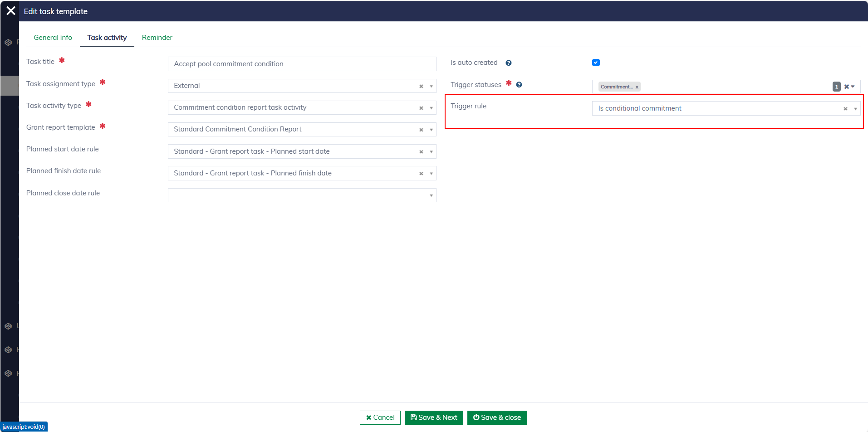Viewport: 868px width, 432px height.
Task: Clear the Task assignment type selection
Action: tap(421, 86)
